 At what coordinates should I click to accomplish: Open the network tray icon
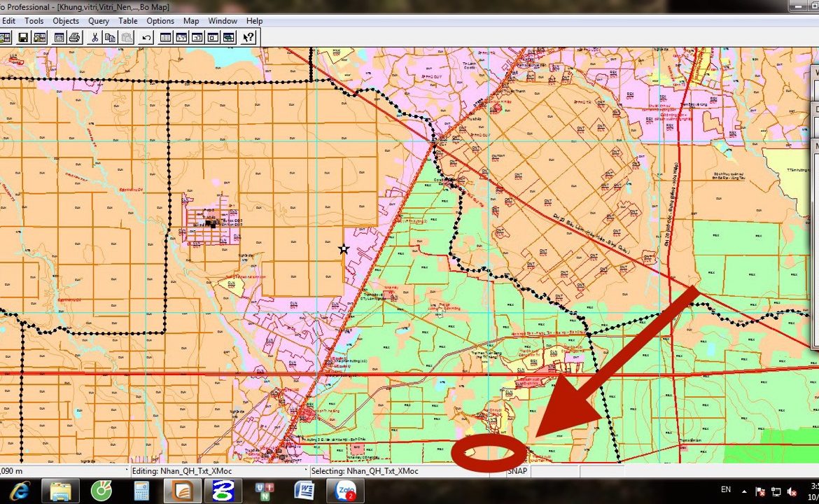point(776,491)
